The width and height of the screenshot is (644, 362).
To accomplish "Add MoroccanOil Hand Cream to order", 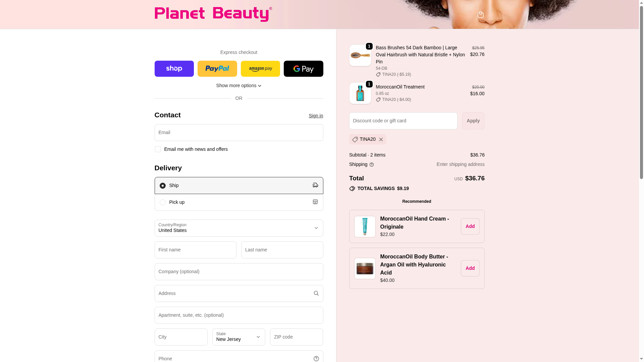I will (x=470, y=226).
